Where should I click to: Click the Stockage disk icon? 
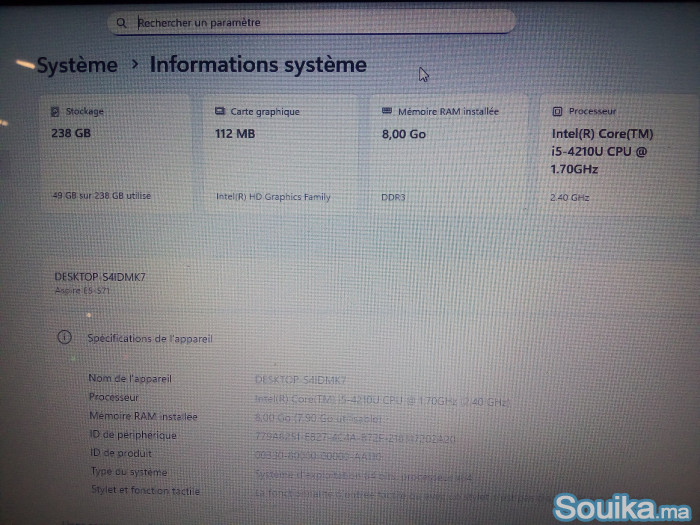[x=55, y=111]
